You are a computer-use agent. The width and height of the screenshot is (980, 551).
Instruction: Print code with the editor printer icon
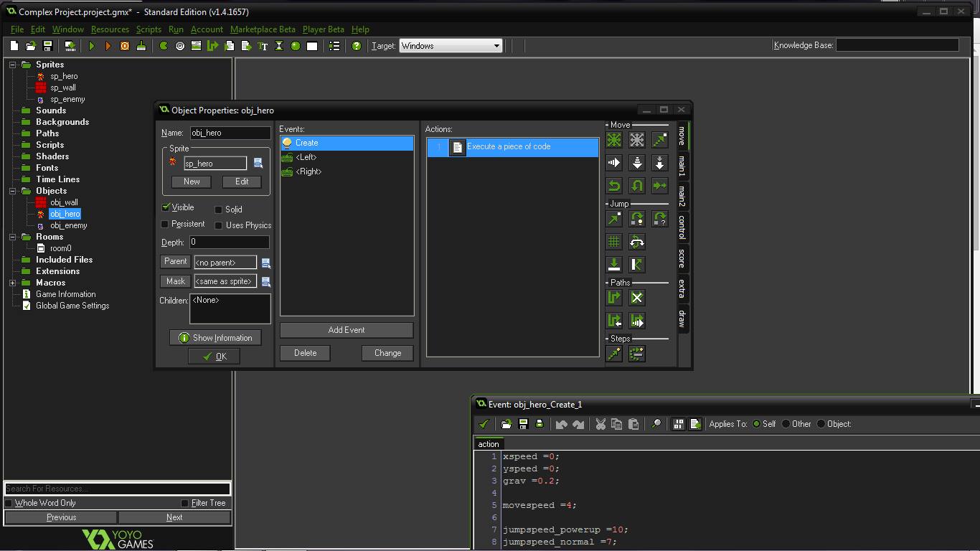[x=540, y=424]
